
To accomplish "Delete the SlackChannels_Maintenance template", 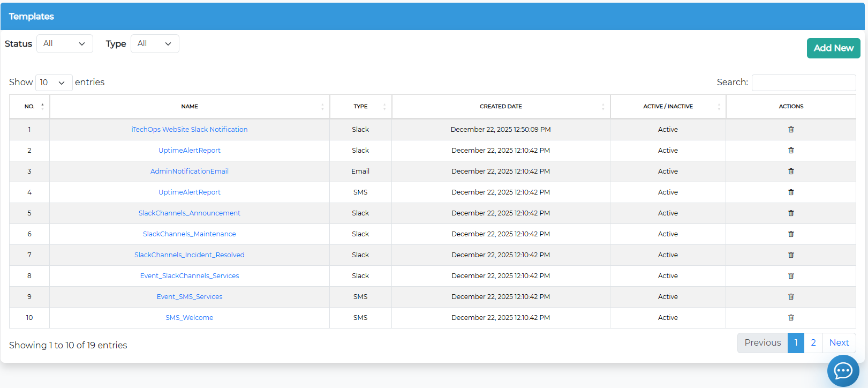I will [791, 234].
